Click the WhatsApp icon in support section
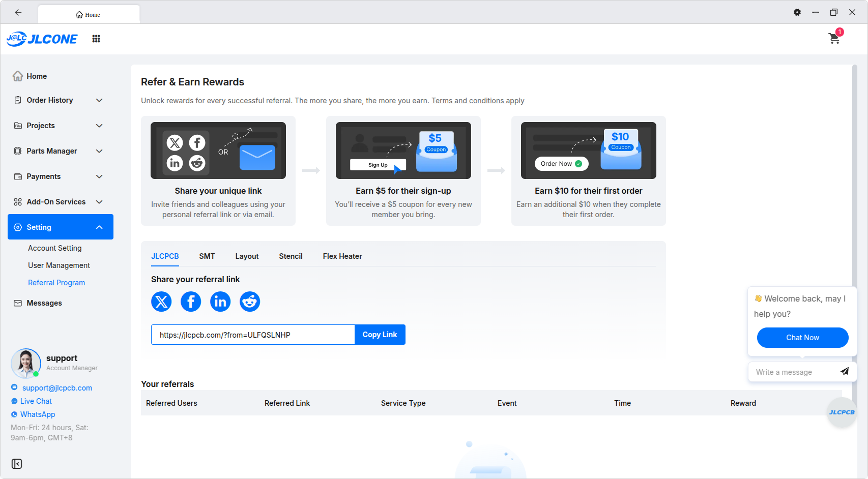This screenshot has width=868, height=479. point(14,414)
